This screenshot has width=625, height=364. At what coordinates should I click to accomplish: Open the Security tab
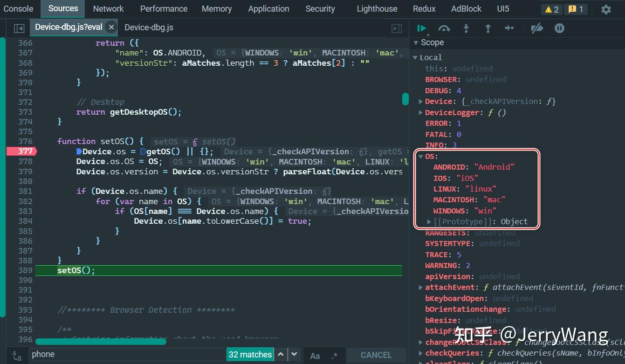[x=320, y=9]
